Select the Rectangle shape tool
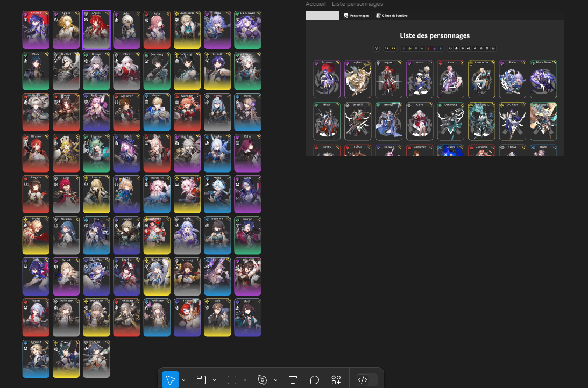 point(232,380)
